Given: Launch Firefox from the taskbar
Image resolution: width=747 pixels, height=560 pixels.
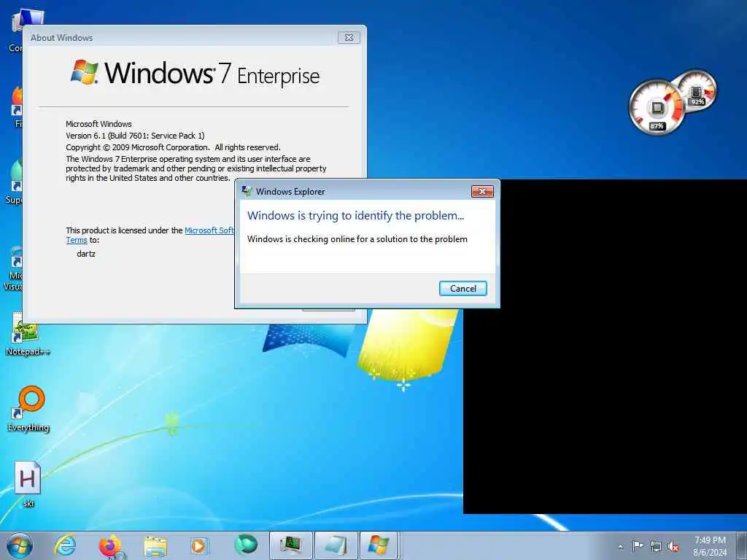Looking at the screenshot, I should pyautogui.click(x=109, y=545).
